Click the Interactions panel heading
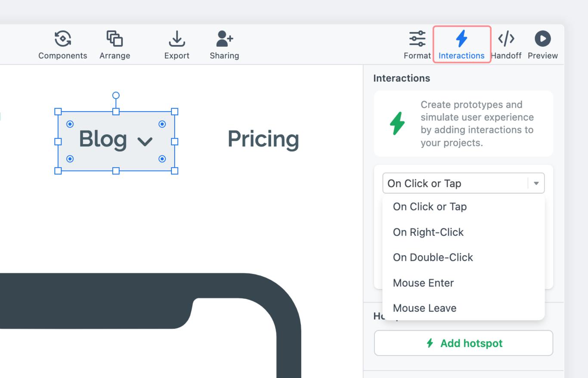This screenshot has width=588, height=378. pos(402,78)
